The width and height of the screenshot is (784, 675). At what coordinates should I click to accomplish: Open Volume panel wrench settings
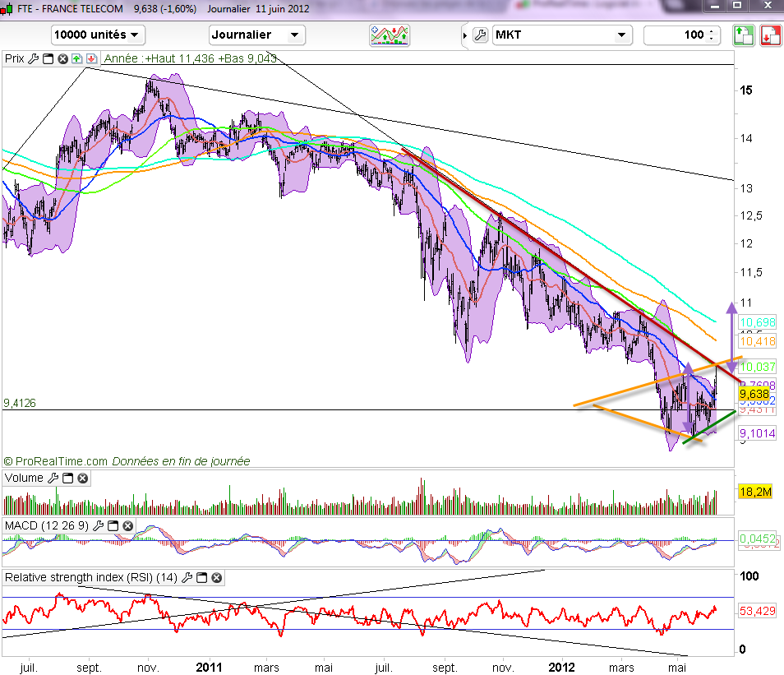click(53, 478)
